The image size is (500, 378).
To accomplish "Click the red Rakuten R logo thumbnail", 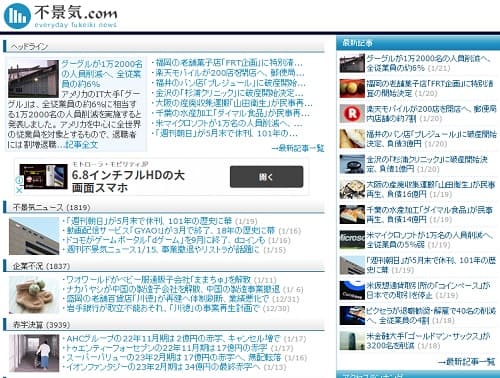I will click(x=352, y=114).
